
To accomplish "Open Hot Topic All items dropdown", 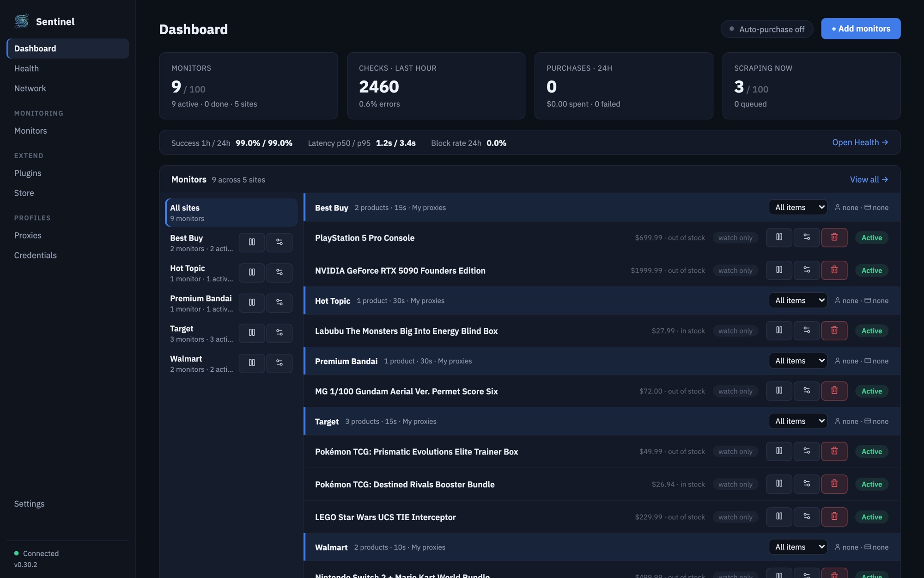I will (798, 300).
